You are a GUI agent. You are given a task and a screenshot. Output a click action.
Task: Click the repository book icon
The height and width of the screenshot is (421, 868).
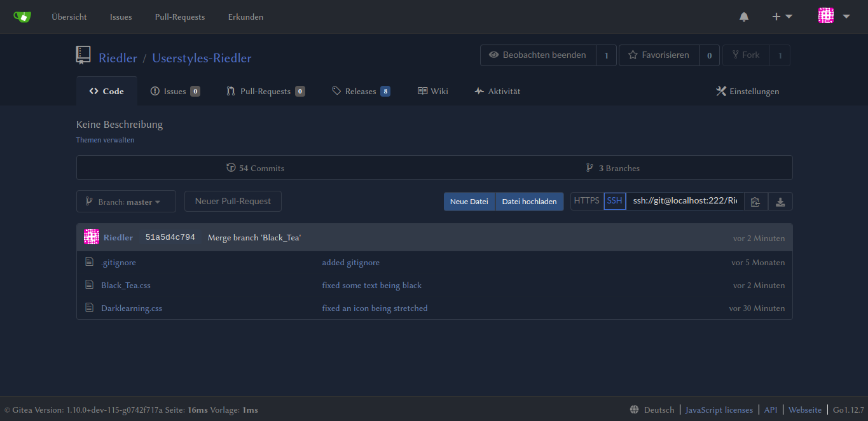coord(83,56)
